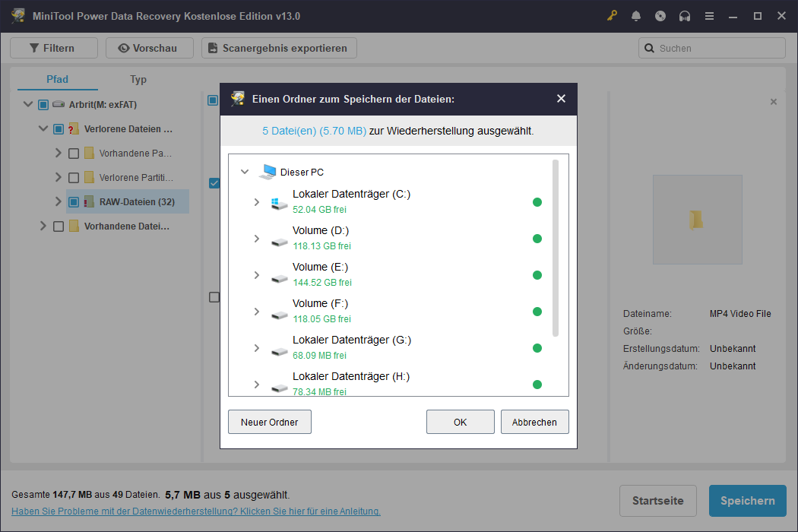Viewport: 798px width, 532px height.
Task: Check the Verlorene Partiti... checkbox
Action: (x=74, y=178)
